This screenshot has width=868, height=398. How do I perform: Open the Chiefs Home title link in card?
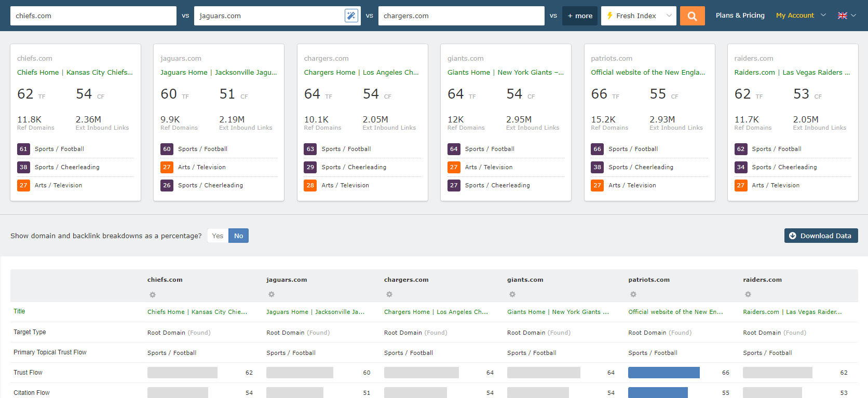[75, 73]
